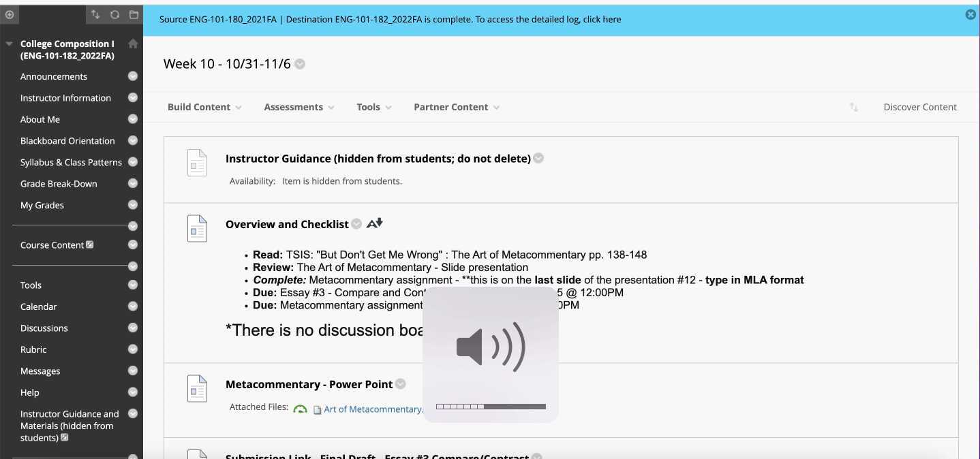Open options chevron for Messages
The height and width of the screenshot is (459, 980).
click(x=133, y=371)
